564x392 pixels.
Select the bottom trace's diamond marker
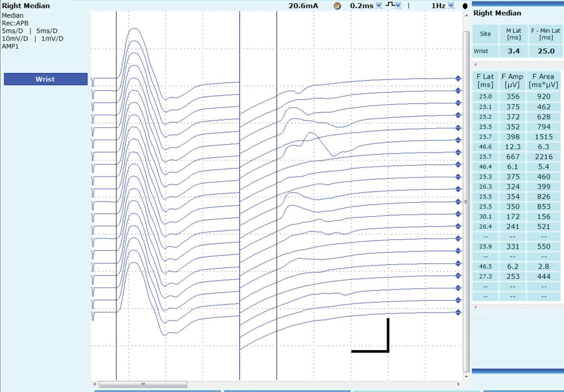(458, 313)
